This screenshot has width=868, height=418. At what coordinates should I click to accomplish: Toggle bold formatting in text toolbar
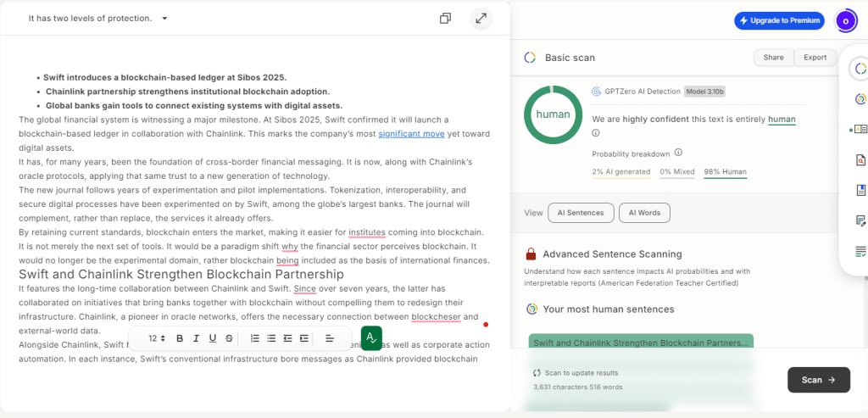click(x=179, y=338)
